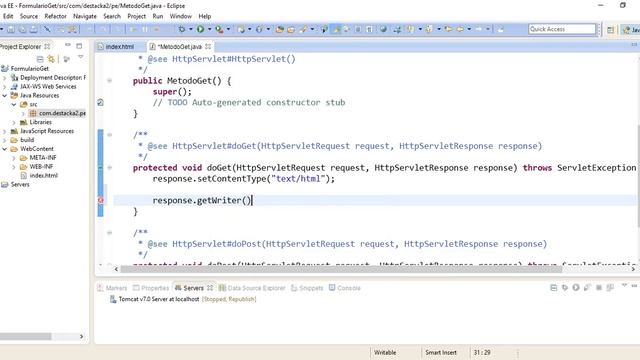The height and width of the screenshot is (360, 640).
Task: Select the com.destacka2.pe package
Action: 58,113
